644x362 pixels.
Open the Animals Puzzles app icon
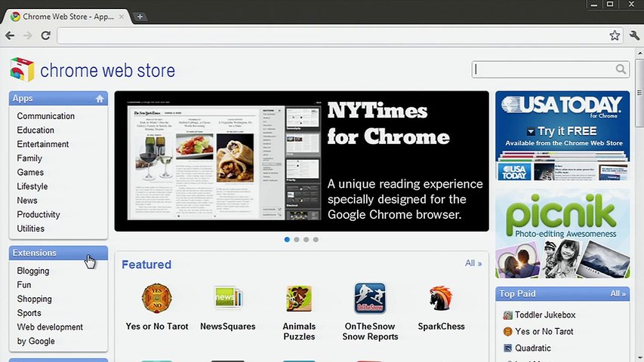click(299, 299)
